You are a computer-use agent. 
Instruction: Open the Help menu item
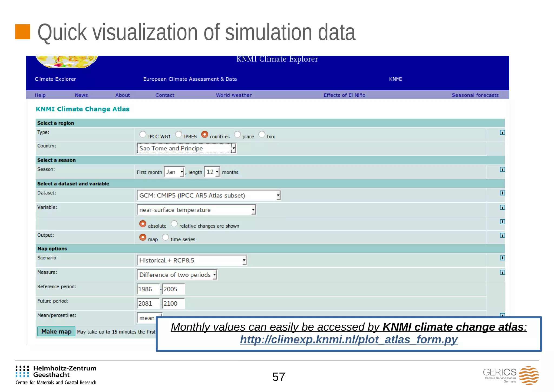click(x=40, y=95)
